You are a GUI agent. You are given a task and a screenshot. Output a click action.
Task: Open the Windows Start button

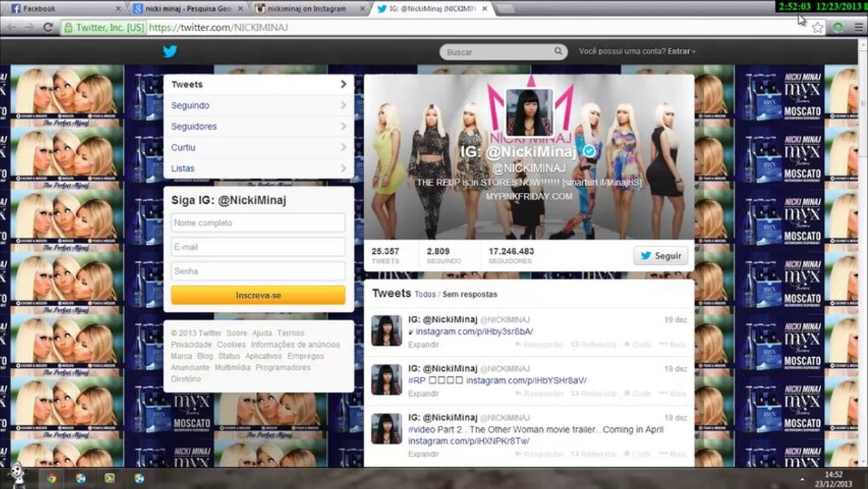17,475
